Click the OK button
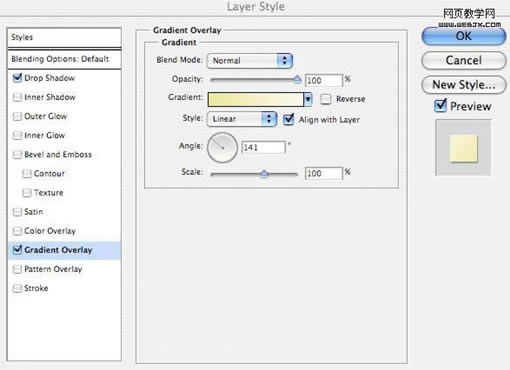 click(464, 36)
